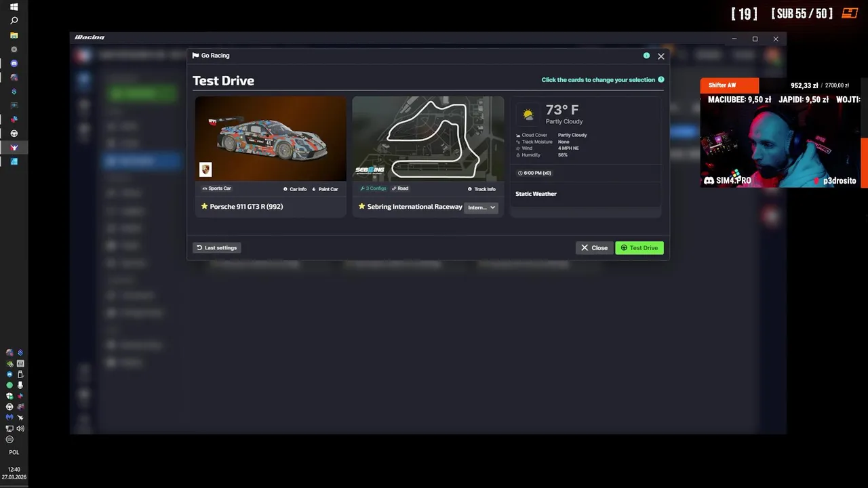Viewport: 868px width, 488px height.
Task: Click the Windows Security shield tray icon
Action: [9, 396]
